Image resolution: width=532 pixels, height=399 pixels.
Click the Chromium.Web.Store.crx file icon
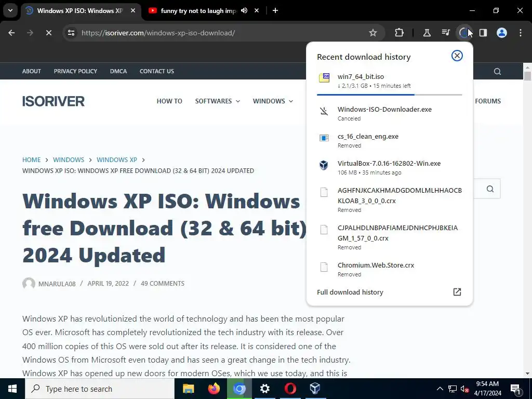pyautogui.click(x=324, y=267)
